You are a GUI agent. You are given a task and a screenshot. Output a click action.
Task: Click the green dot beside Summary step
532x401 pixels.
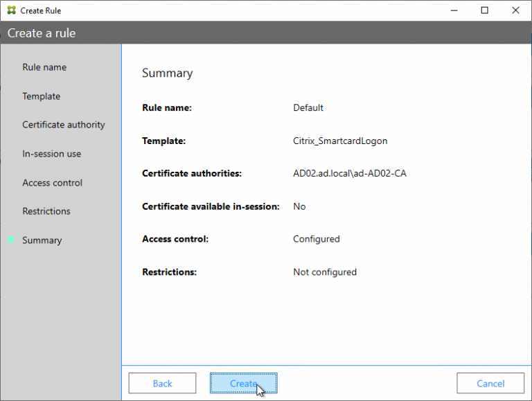pyautogui.click(x=10, y=240)
